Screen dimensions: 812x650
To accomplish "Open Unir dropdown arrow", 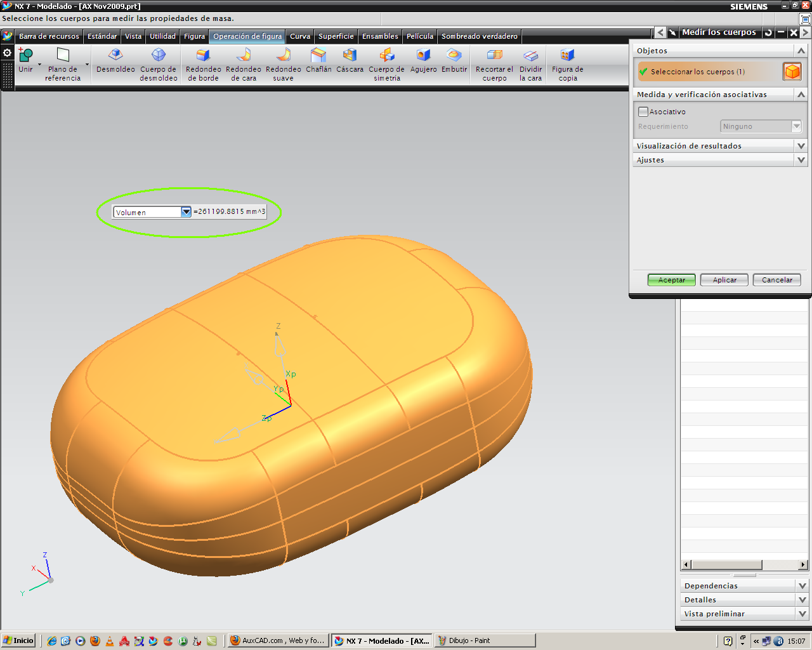I will pyautogui.click(x=39, y=65).
